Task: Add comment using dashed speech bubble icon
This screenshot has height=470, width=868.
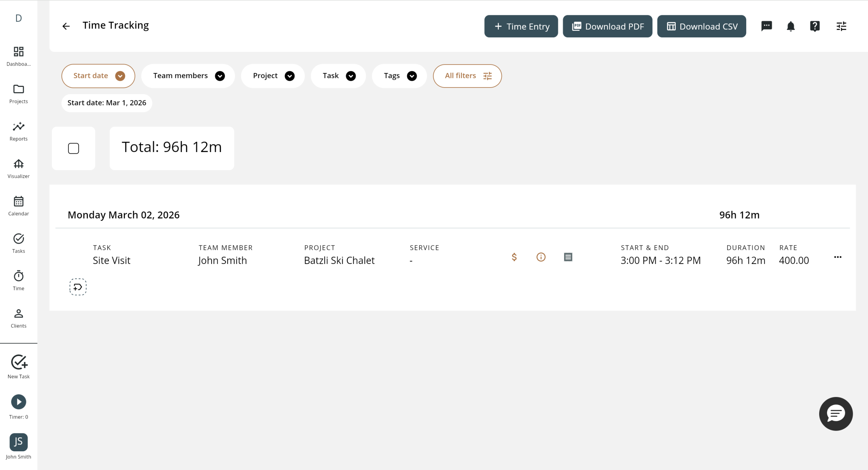Action: tap(78, 287)
